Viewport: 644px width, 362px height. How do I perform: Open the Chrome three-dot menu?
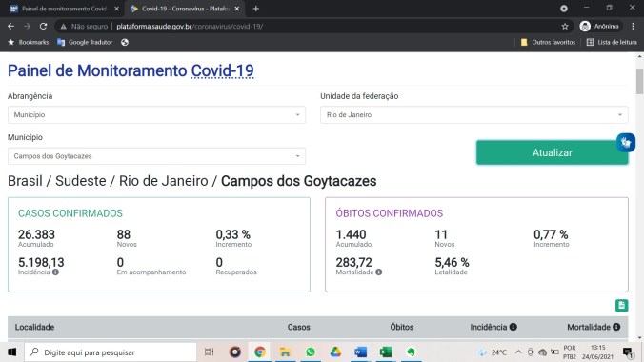633,27
